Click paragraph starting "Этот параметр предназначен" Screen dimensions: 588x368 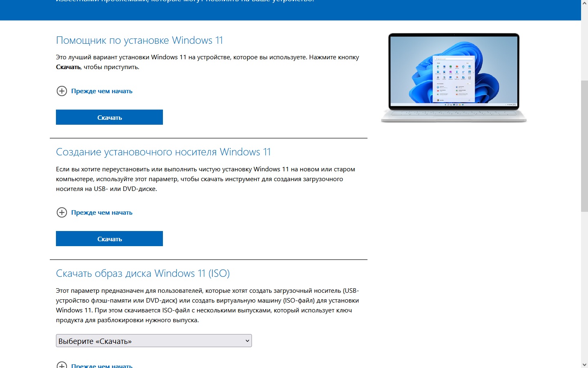(x=207, y=305)
